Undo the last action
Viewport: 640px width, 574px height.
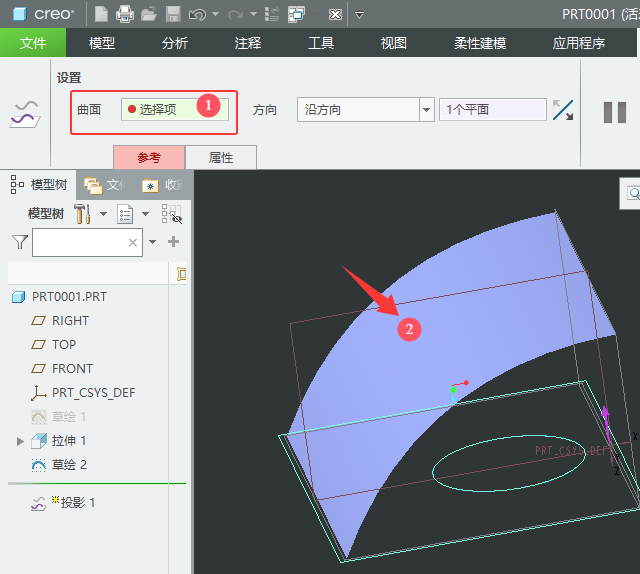coord(198,15)
